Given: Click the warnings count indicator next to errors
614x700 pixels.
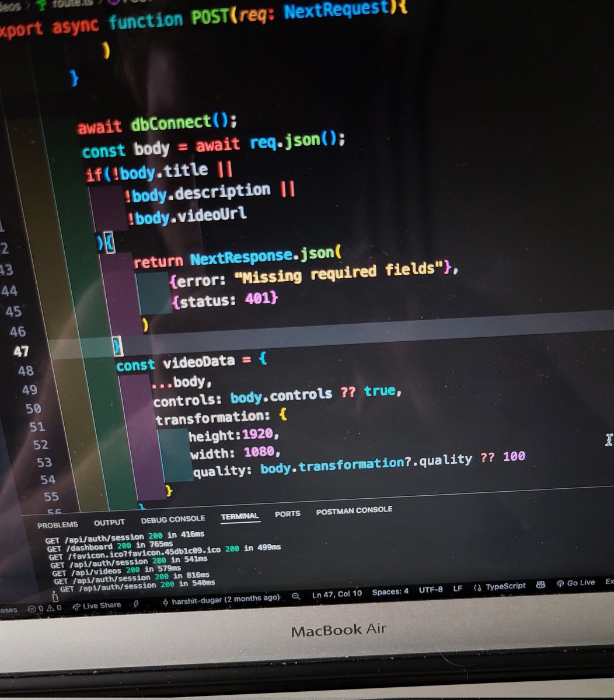Looking at the screenshot, I should (54, 608).
